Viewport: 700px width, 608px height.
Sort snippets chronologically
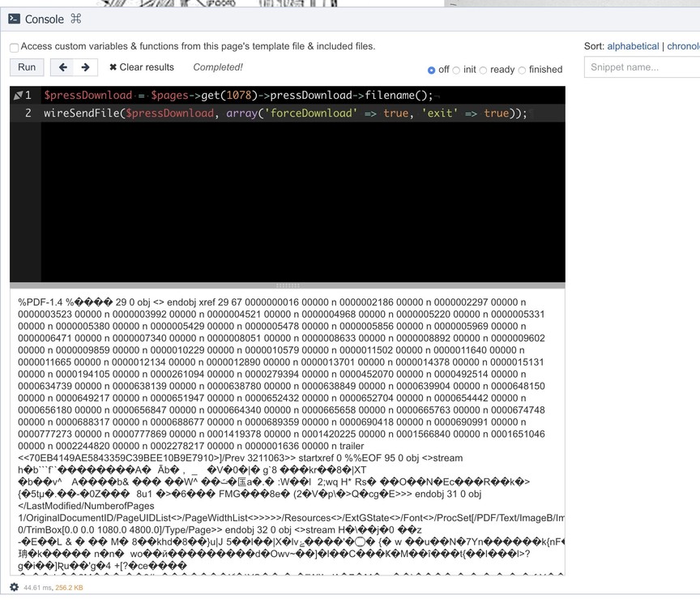pos(683,46)
